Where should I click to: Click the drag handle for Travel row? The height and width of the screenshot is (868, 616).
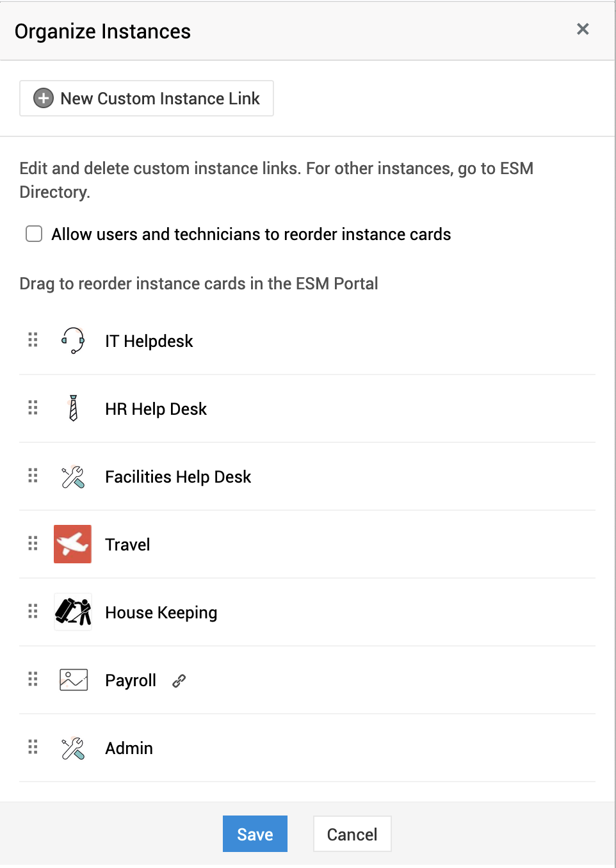[33, 543]
